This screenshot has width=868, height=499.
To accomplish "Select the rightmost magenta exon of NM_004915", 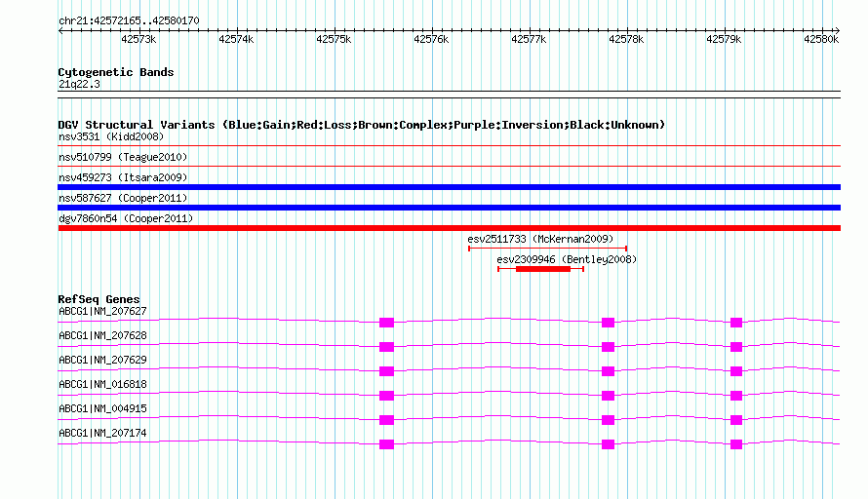I will click(x=736, y=420).
